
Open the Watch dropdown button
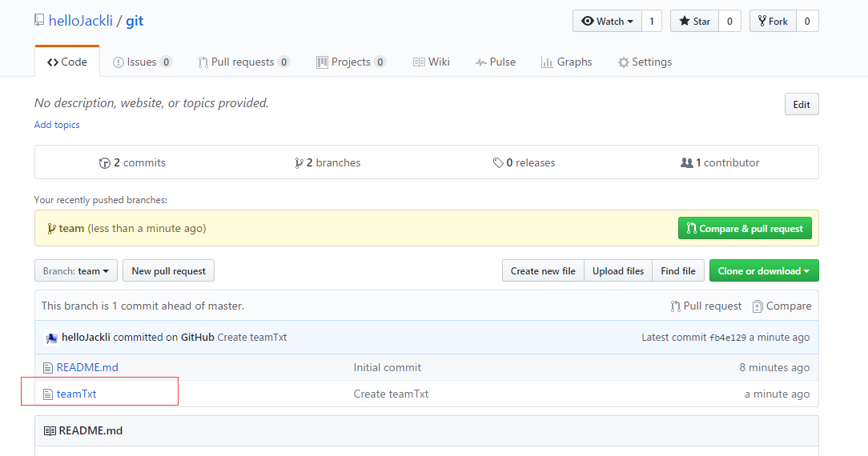pos(607,21)
